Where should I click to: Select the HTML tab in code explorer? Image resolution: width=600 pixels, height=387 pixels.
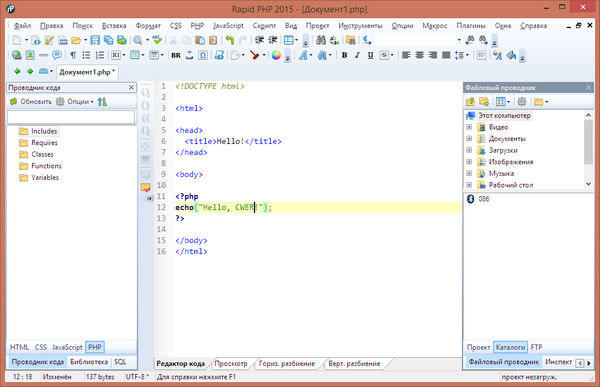coord(19,347)
